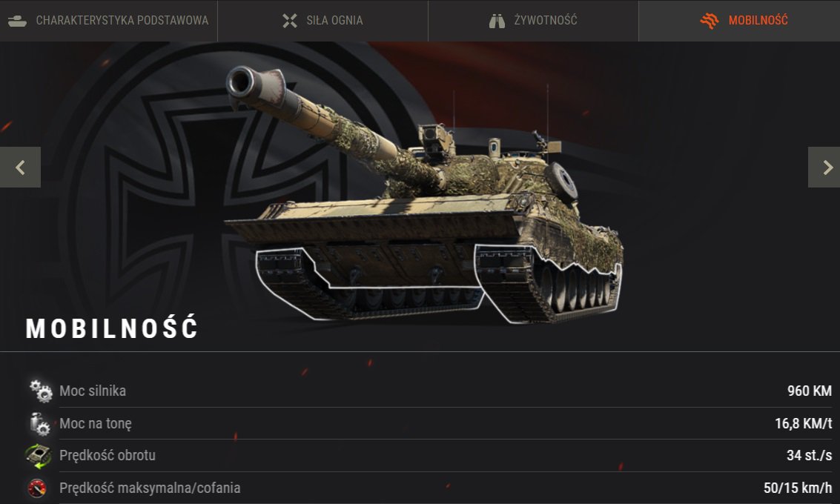Click the Mobilność tab label

pos(758,20)
